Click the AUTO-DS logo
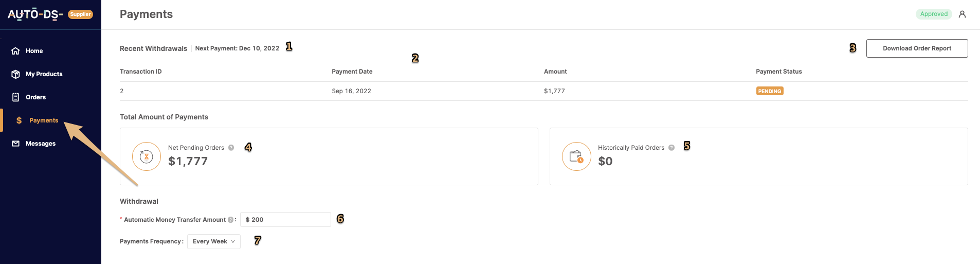980x264 pixels. tap(35, 14)
